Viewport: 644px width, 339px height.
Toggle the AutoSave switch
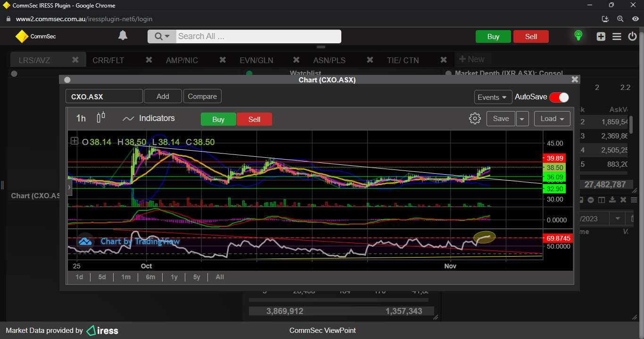[559, 97]
